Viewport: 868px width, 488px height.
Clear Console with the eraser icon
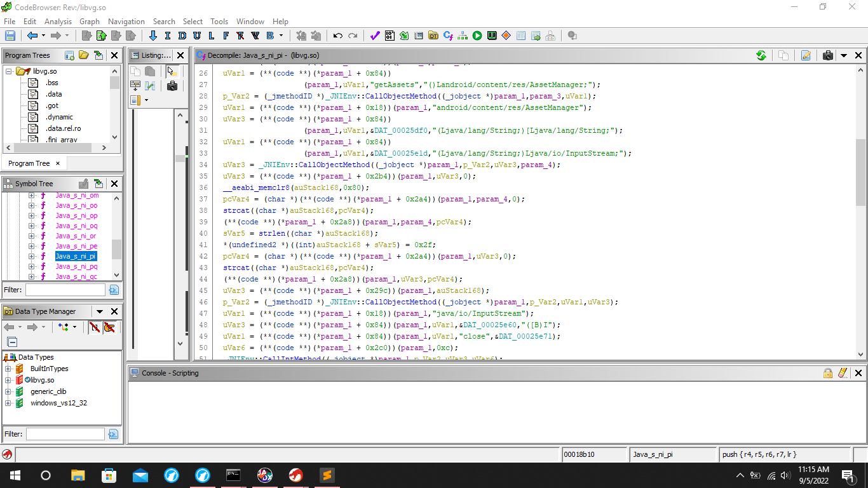(843, 373)
